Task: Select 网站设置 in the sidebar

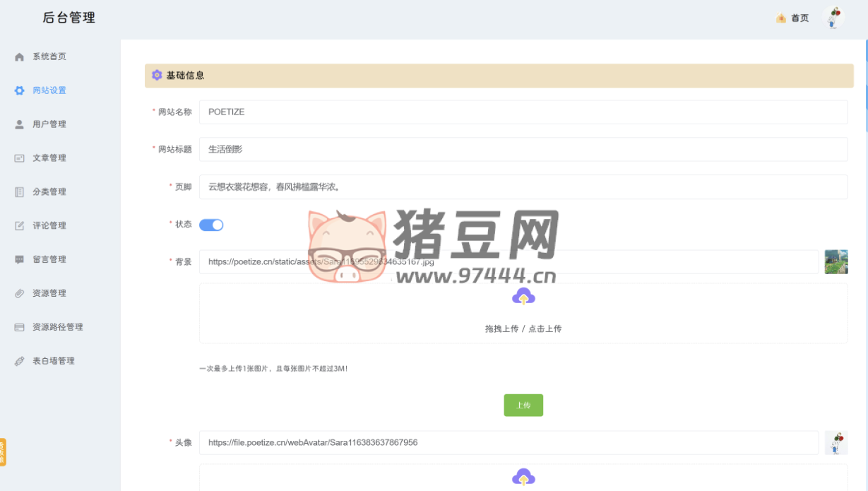Action: click(49, 90)
